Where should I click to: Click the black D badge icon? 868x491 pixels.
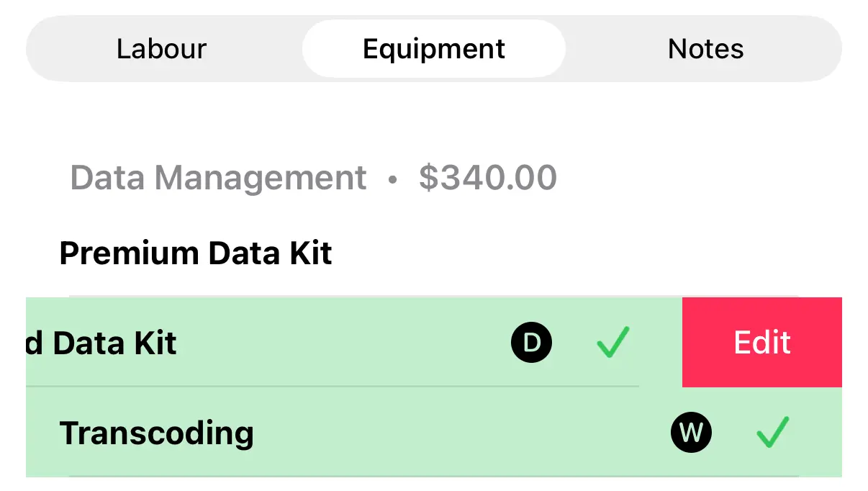pyautogui.click(x=531, y=343)
